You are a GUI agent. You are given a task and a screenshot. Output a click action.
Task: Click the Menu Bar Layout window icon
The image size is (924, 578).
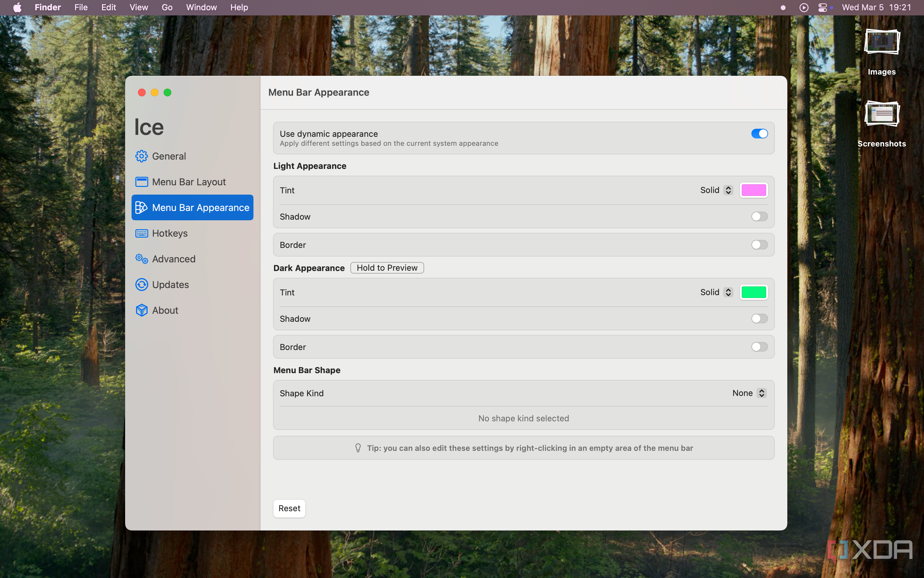pos(141,182)
